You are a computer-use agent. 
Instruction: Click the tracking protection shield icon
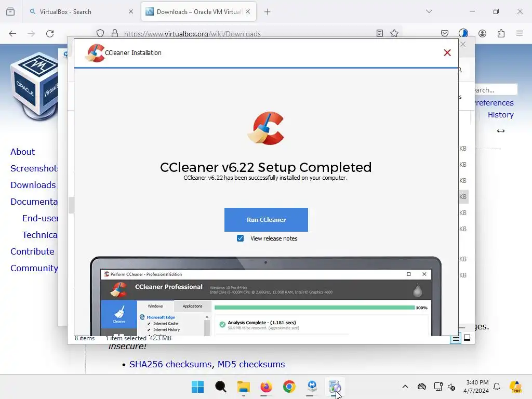point(100,33)
